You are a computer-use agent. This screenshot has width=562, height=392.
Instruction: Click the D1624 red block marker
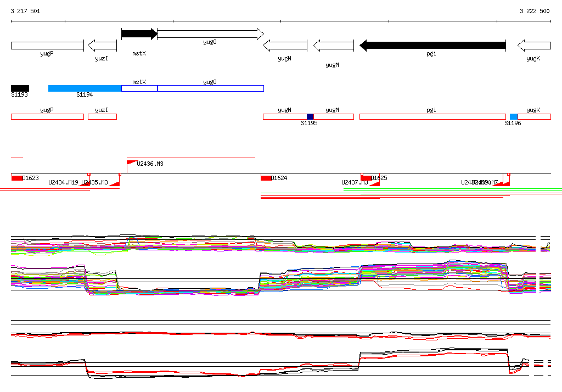pyautogui.click(x=266, y=178)
